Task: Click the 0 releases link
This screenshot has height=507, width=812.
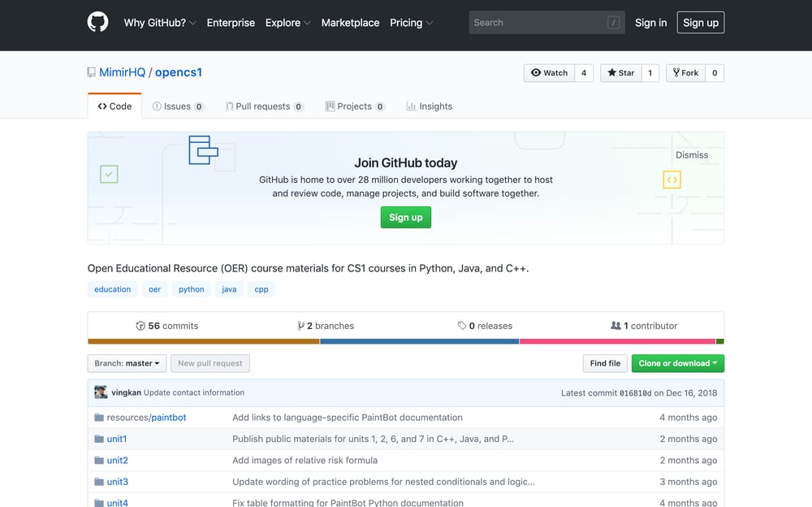Action: pos(486,326)
